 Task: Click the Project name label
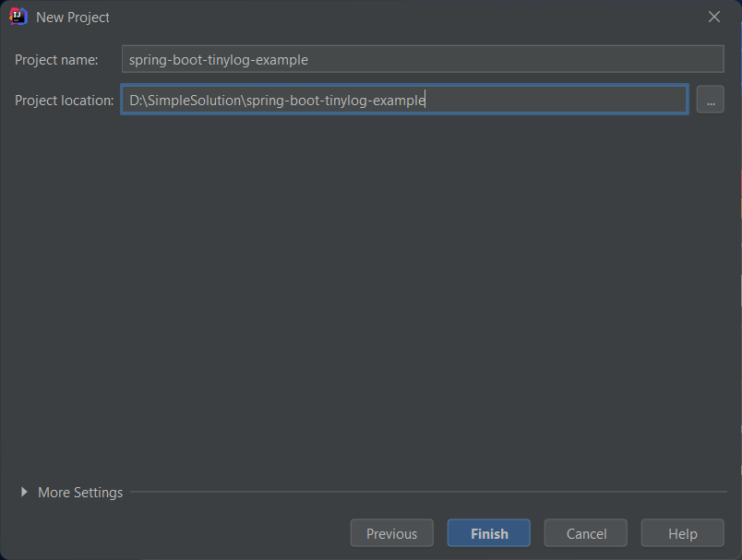55,59
